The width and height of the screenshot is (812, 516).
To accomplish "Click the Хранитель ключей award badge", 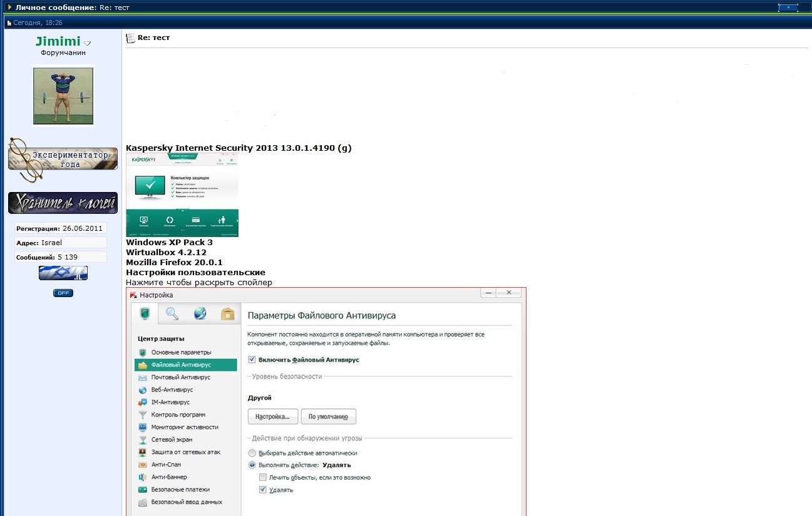I will tap(63, 203).
